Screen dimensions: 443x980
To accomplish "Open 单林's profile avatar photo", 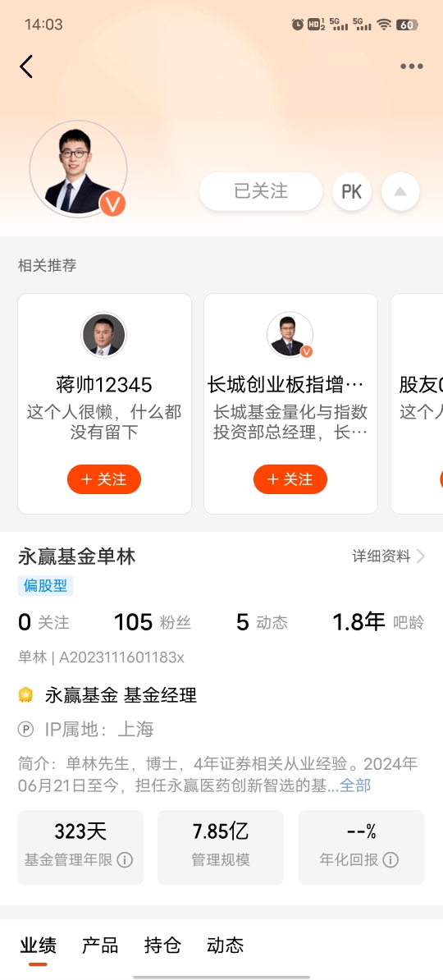I will click(x=78, y=169).
